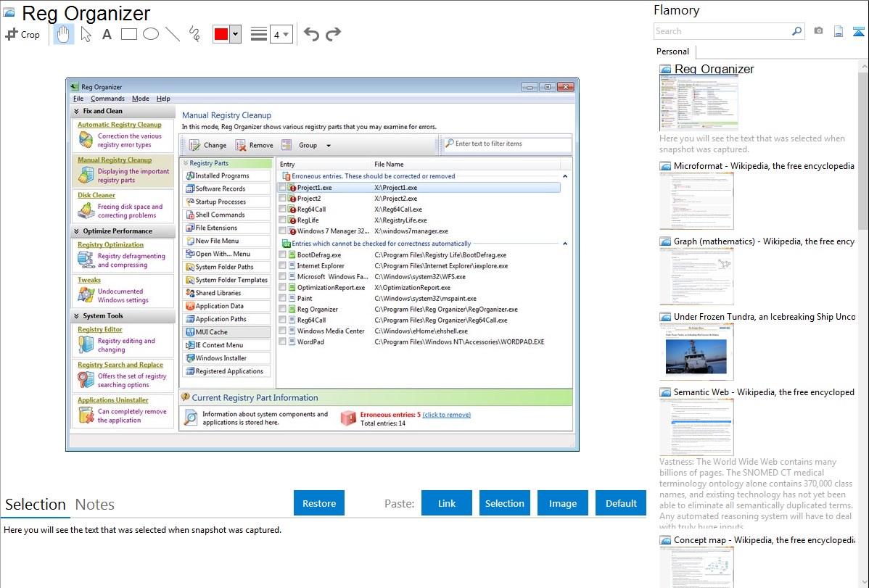869x588 pixels.
Task: Switch to the Notes tab
Action: 95,505
